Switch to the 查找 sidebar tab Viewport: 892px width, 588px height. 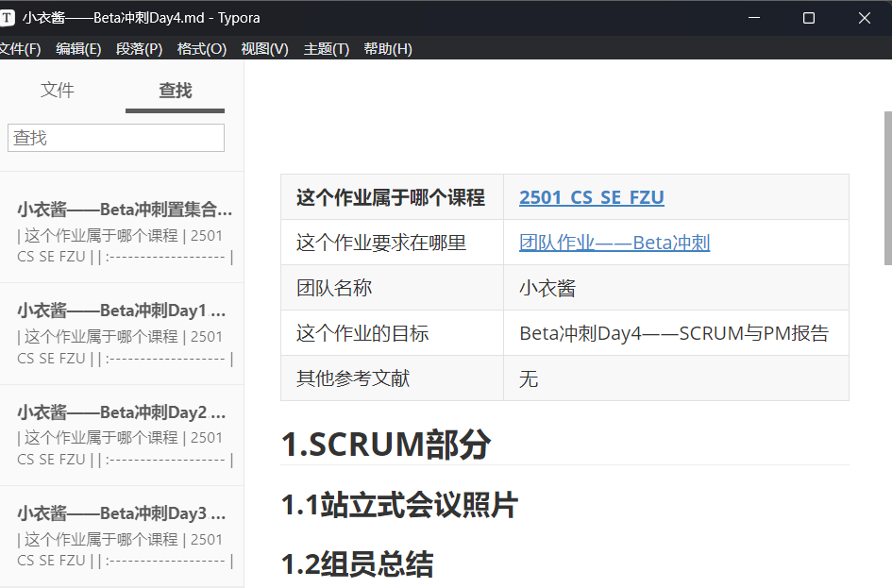pos(176,90)
